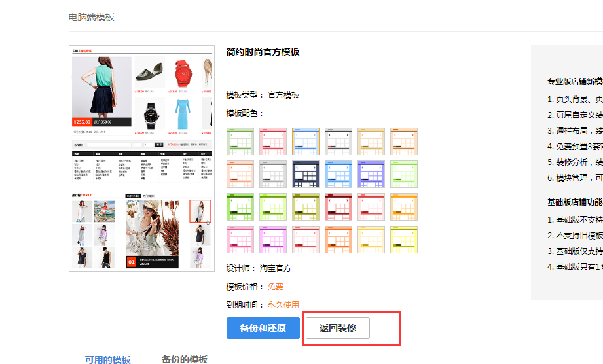This screenshot has height=364, width=603.
Task: Select the dark red salmon color scheme
Action: tap(338, 207)
